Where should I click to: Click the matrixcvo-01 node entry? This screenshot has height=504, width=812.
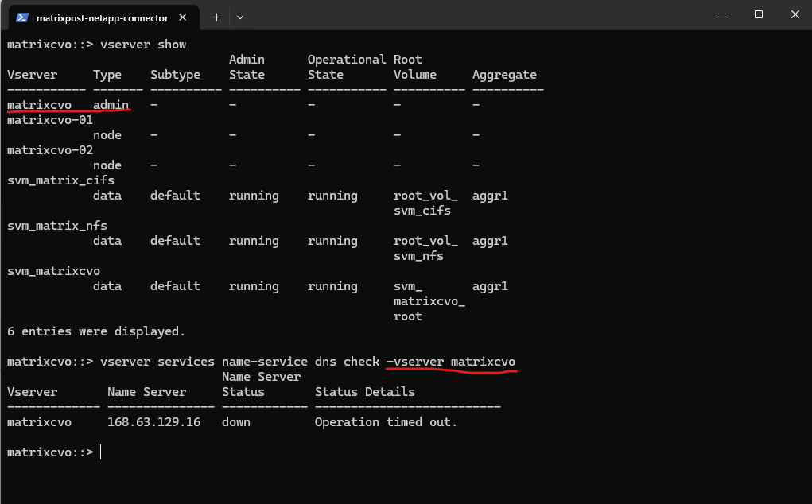(x=49, y=120)
